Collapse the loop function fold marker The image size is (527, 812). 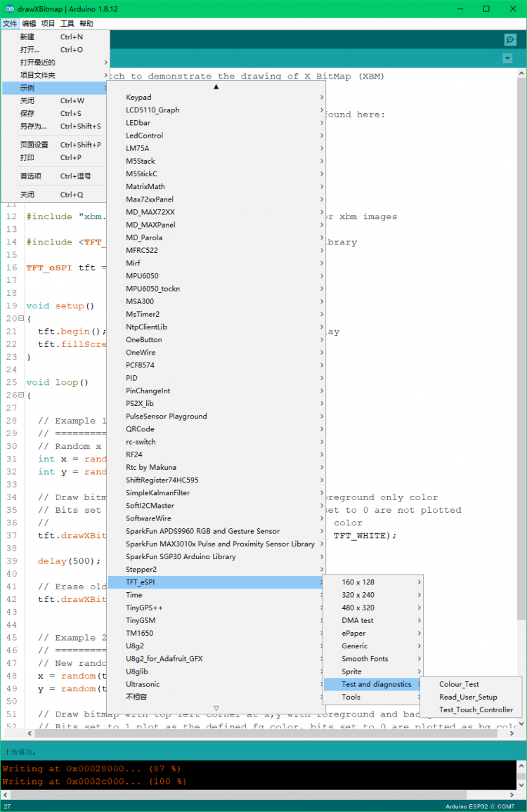pos(21,395)
